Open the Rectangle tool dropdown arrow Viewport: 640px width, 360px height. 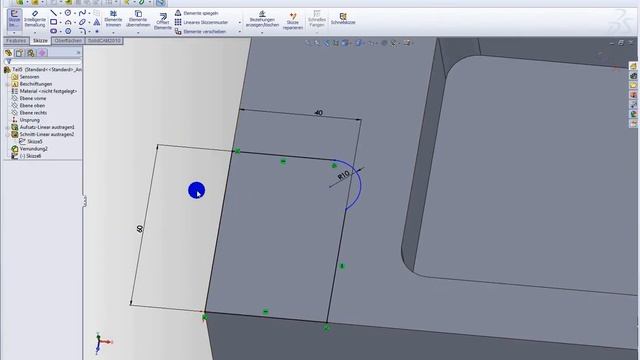pos(60,22)
